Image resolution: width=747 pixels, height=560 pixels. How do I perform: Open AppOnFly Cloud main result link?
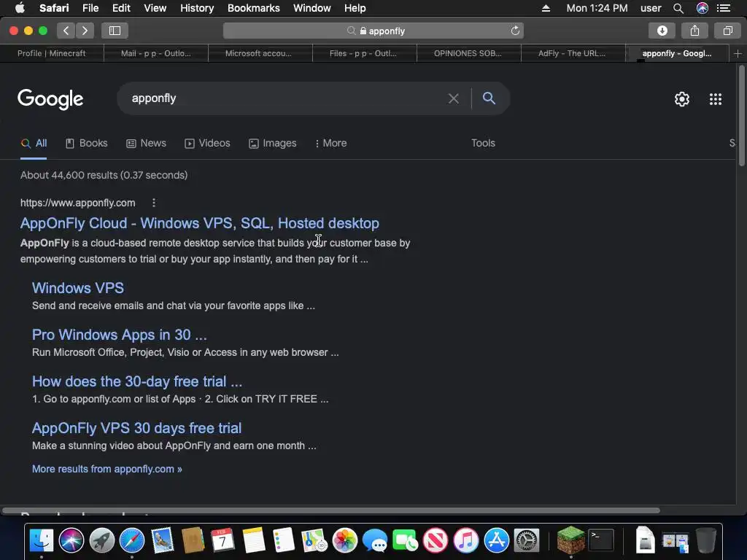pyautogui.click(x=200, y=223)
